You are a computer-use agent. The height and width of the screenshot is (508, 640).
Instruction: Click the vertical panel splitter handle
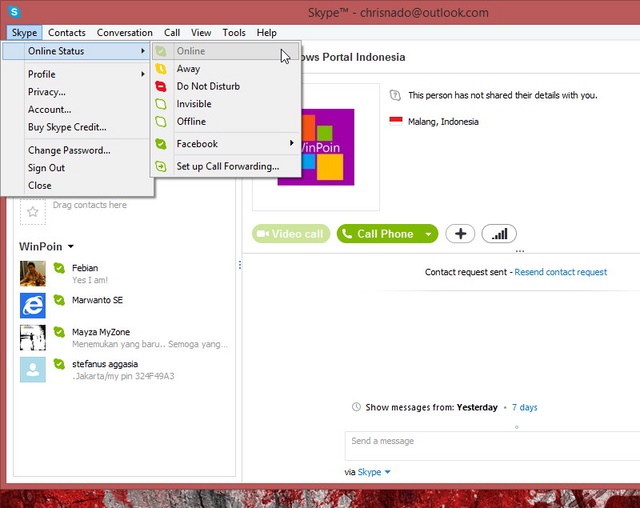[x=240, y=265]
